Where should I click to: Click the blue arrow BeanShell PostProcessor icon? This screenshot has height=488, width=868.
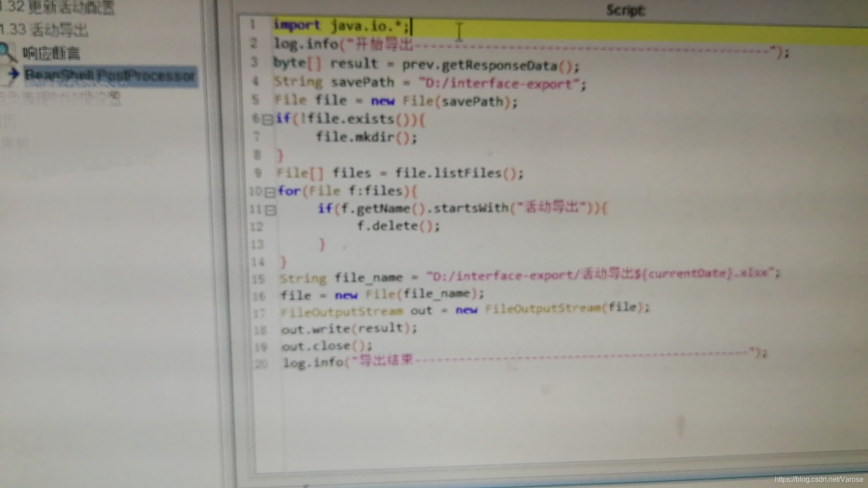point(14,74)
